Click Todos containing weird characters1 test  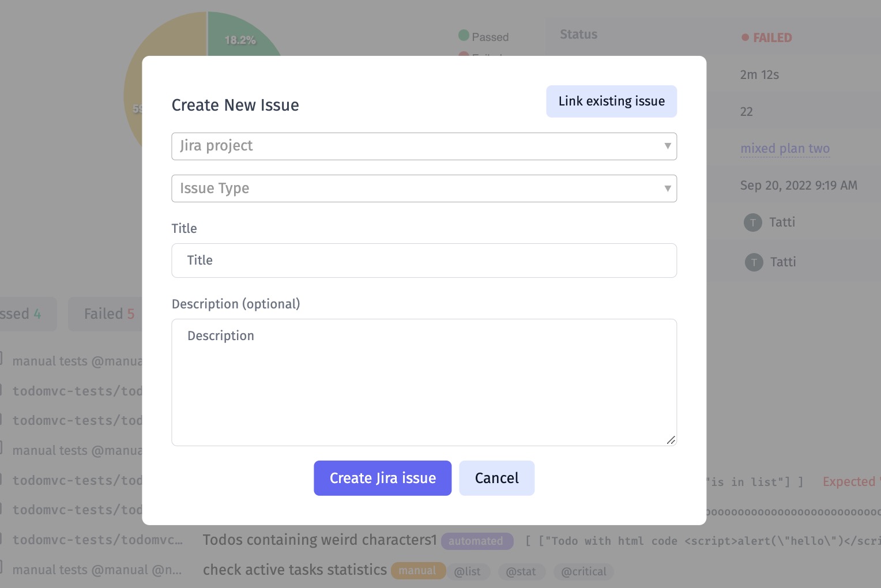(x=320, y=540)
